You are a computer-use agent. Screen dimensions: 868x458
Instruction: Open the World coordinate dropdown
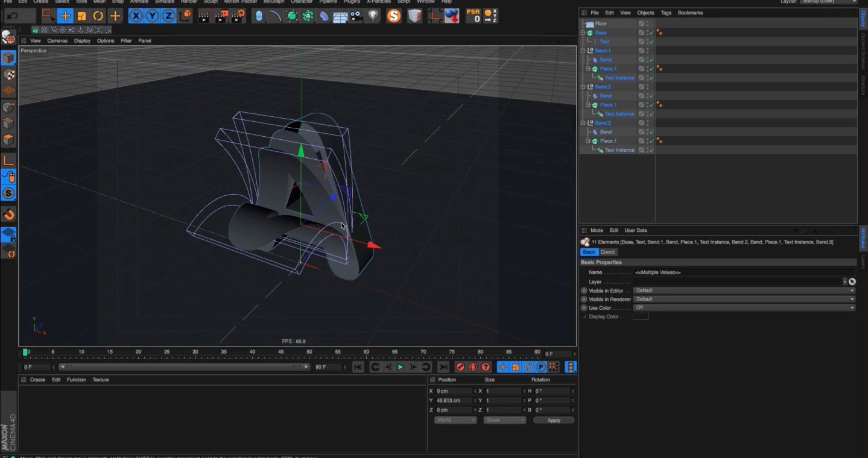click(455, 420)
